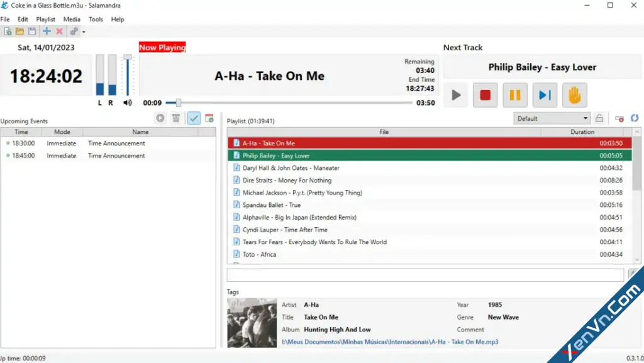Image resolution: width=644 pixels, height=363 pixels.
Task: Click the clock display 18:24:02
Action: click(46, 76)
